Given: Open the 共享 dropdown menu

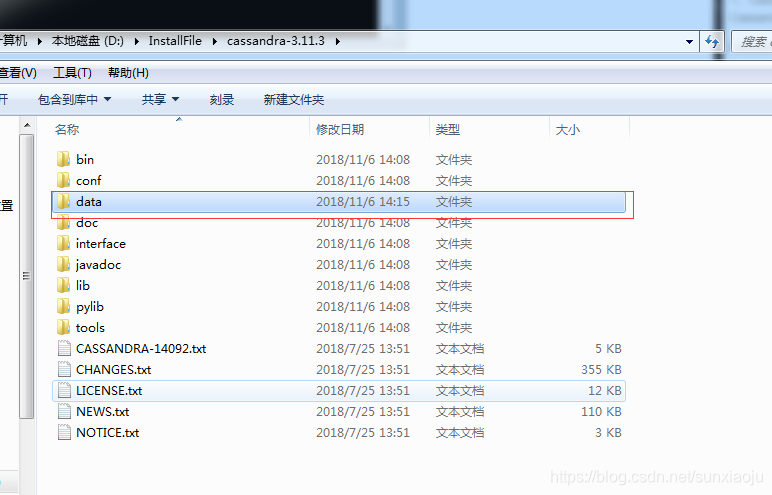Looking at the screenshot, I should 160,100.
